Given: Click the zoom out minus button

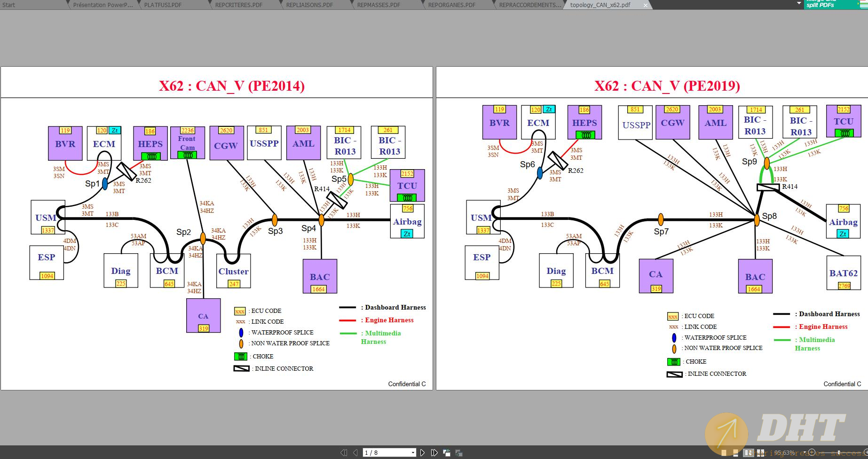Looking at the screenshot, I should click(x=812, y=452).
